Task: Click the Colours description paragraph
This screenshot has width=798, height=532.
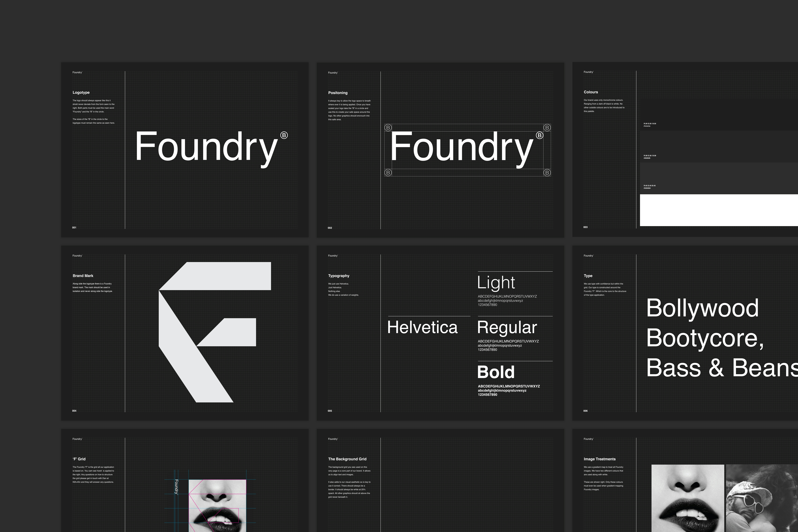Action: 604,106
